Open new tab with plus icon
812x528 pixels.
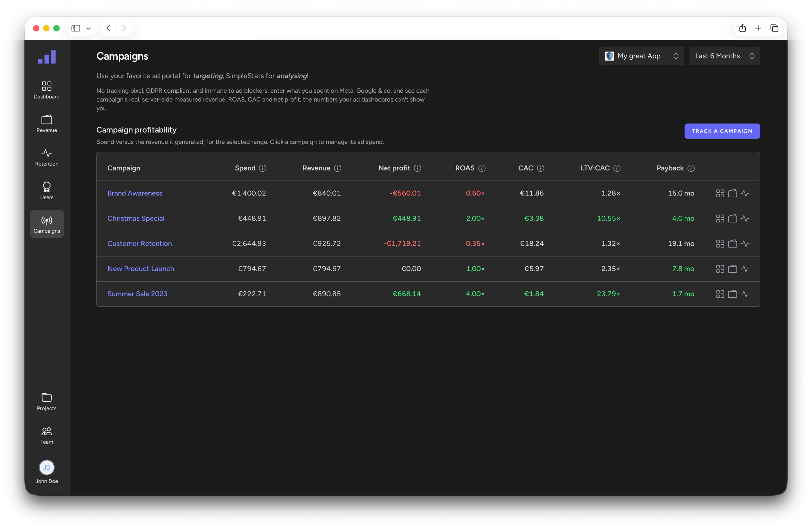point(758,28)
